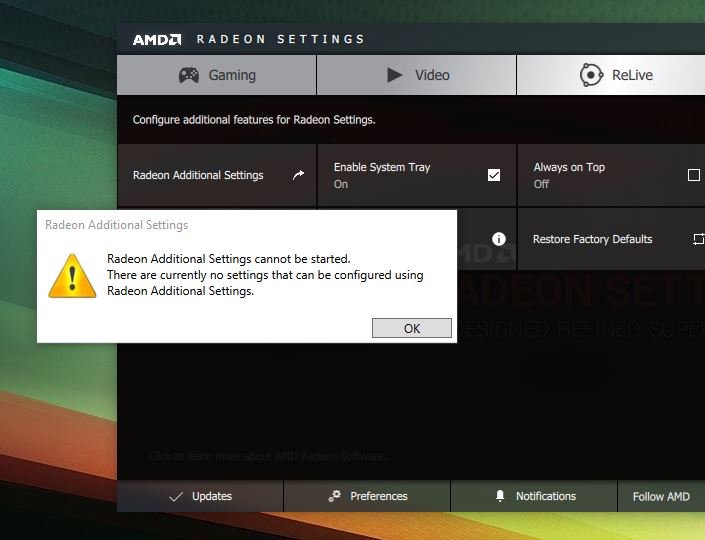This screenshot has width=705, height=540.
Task: Switch to the Video tab
Action: [x=416, y=75]
